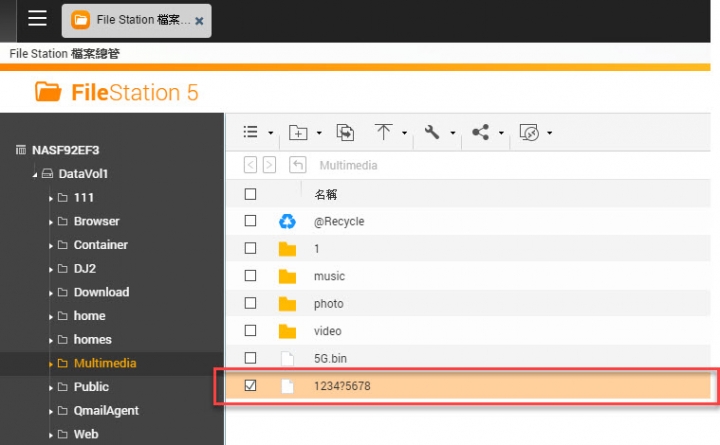Open the Public folder in tree
The image size is (720, 445).
click(91, 387)
